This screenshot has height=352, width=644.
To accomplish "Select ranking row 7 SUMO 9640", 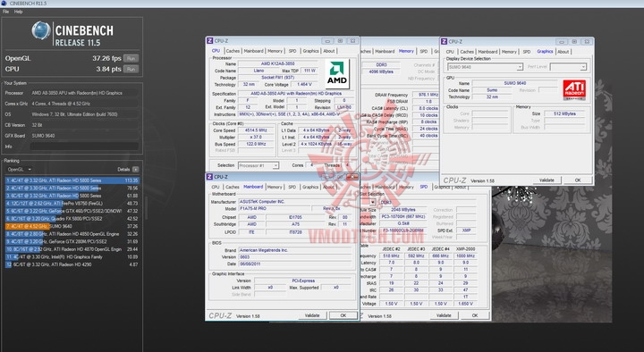I will point(72,226).
